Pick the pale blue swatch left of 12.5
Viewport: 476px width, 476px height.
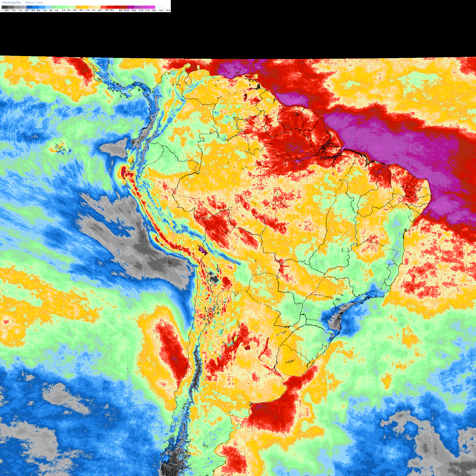[x=159, y=7]
